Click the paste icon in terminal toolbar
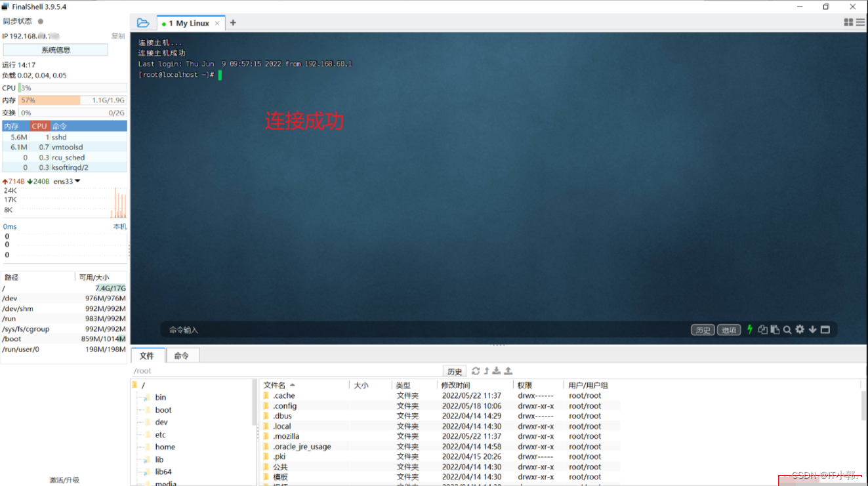Screen dimensions: 868x486 (x=775, y=330)
